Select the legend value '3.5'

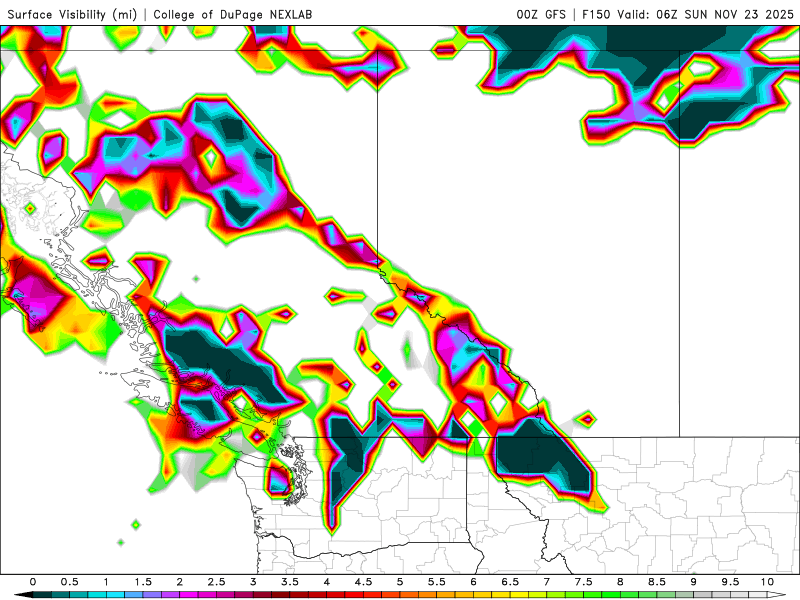(x=290, y=582)
